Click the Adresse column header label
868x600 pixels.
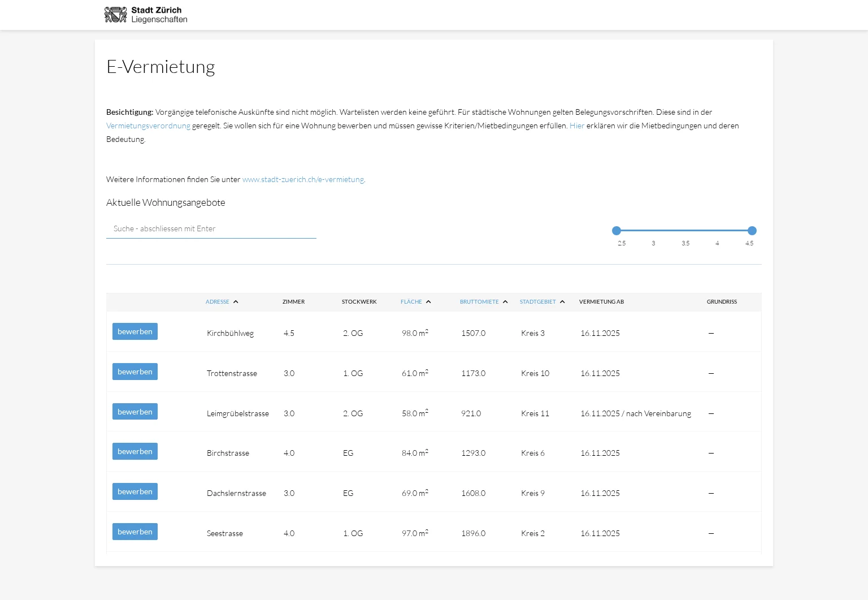pos(218,302)
